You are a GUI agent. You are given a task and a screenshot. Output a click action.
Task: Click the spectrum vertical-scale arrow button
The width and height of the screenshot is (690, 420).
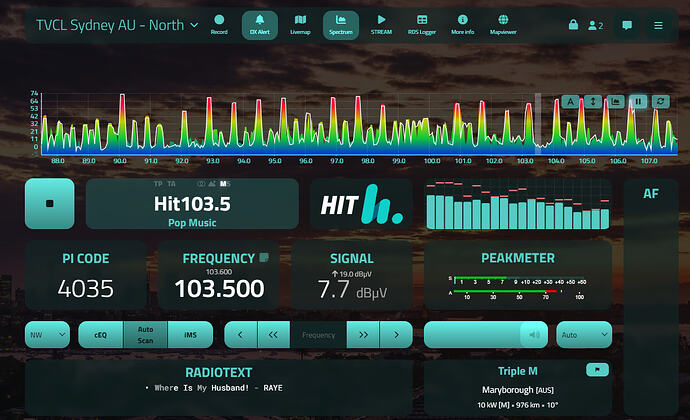pos(593,102)
